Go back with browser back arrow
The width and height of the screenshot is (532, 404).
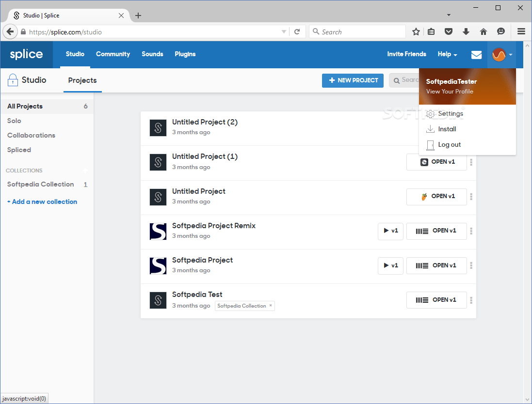pyautogui.click(x=10, y=32)
